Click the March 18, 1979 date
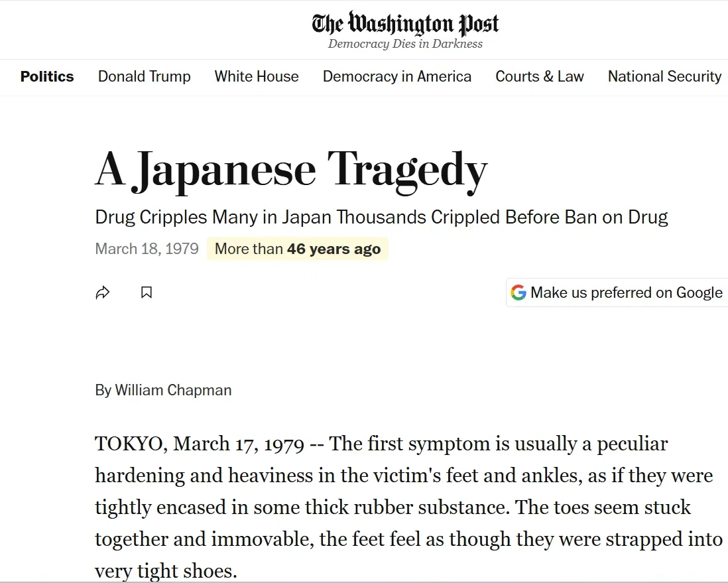Screen dimensions: 728x583 [x=147, y=249]
